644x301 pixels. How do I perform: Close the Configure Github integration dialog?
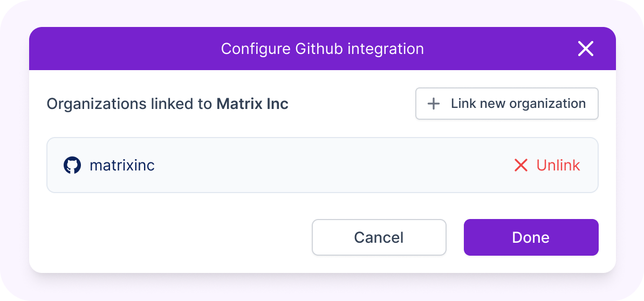point(585,49)
